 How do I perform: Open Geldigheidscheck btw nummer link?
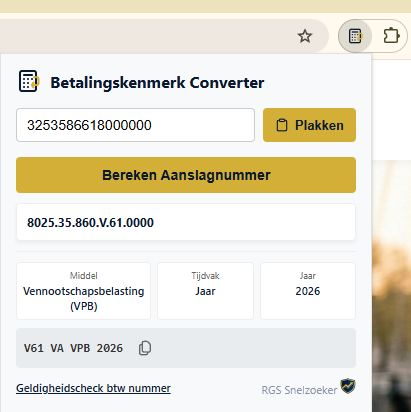coord(93,388)
